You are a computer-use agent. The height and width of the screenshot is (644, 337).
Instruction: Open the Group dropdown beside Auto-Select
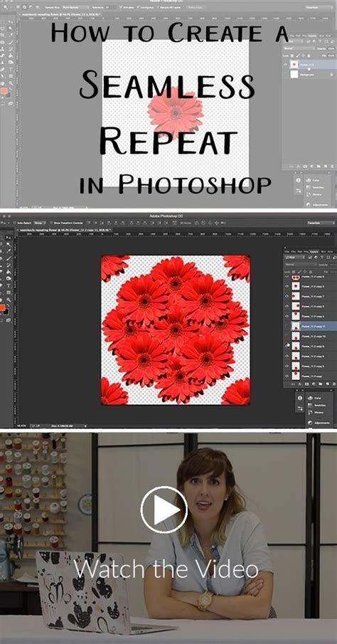pyautogui.click(x=39, y=223)
